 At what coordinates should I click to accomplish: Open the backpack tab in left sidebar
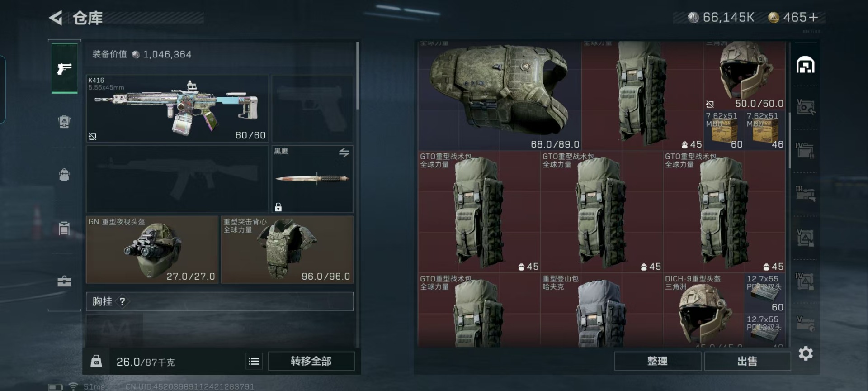tap(64, 174)
